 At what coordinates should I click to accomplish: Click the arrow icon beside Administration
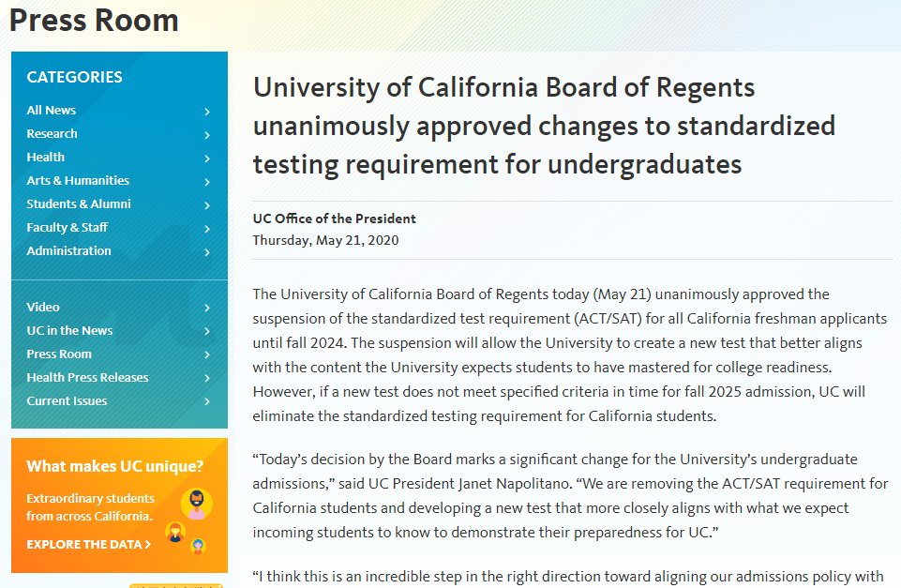click(207, 252)
